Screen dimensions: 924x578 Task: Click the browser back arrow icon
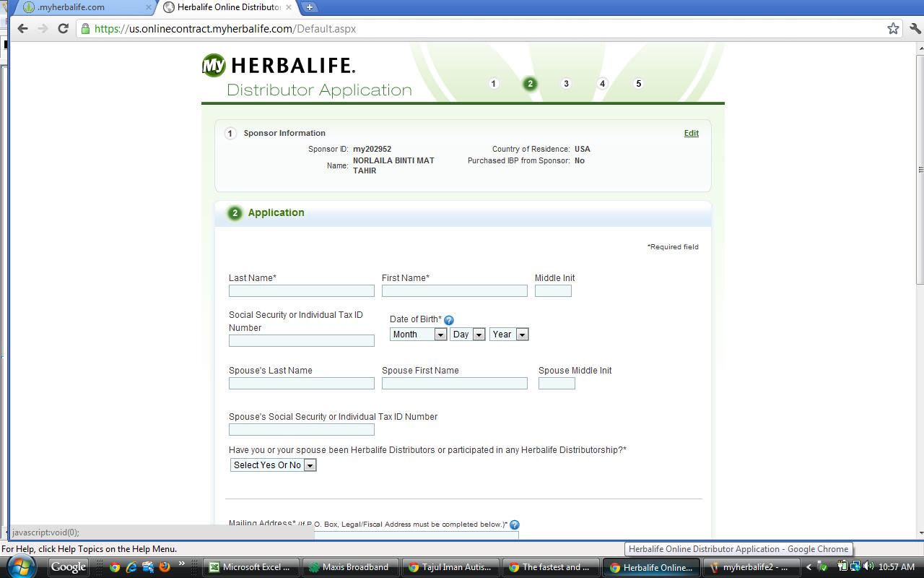point(22,29)
